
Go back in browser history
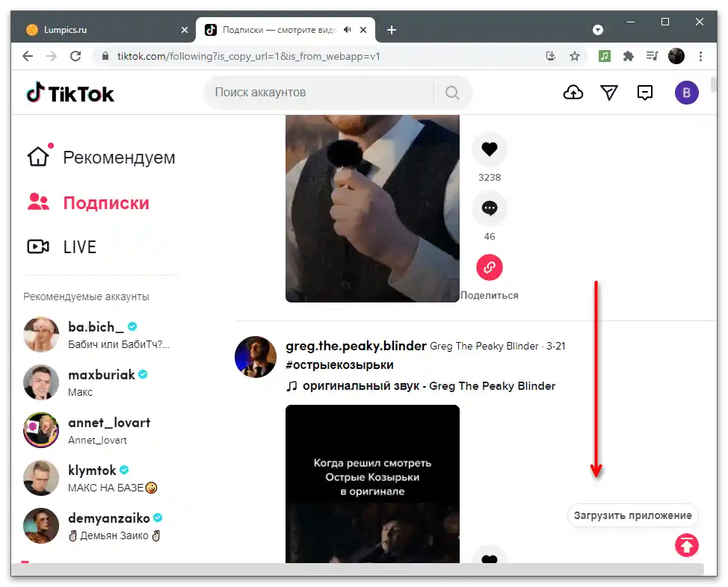28,56
